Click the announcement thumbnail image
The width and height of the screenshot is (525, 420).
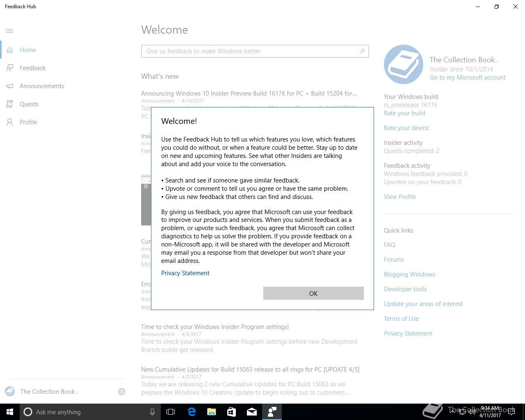click(146, 200)
